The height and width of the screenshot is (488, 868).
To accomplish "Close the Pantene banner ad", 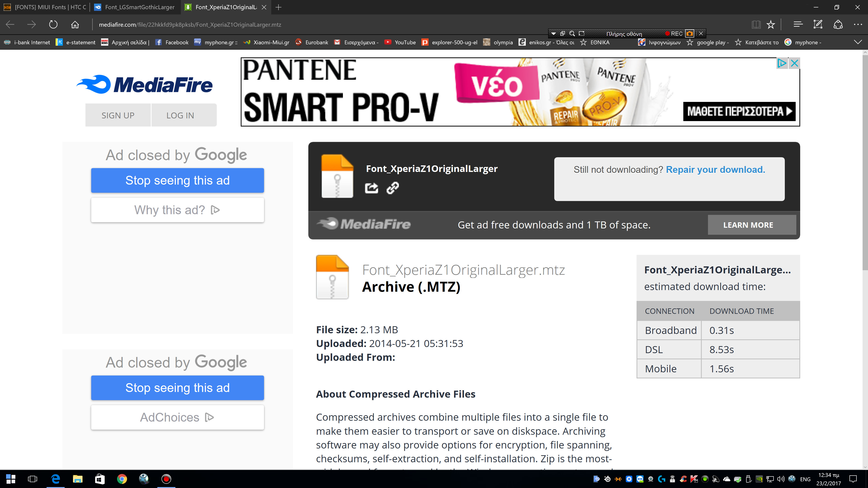I will 794,63.
